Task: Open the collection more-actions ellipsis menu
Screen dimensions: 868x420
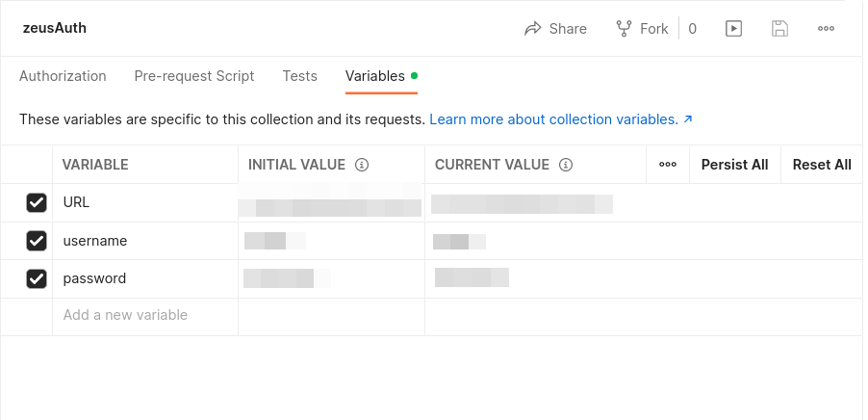Action: point(826,29)
